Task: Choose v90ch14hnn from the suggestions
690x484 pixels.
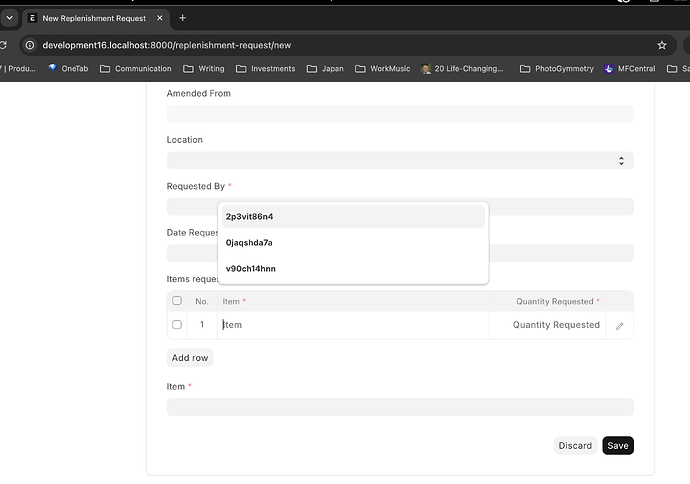Action: point(353,268)
